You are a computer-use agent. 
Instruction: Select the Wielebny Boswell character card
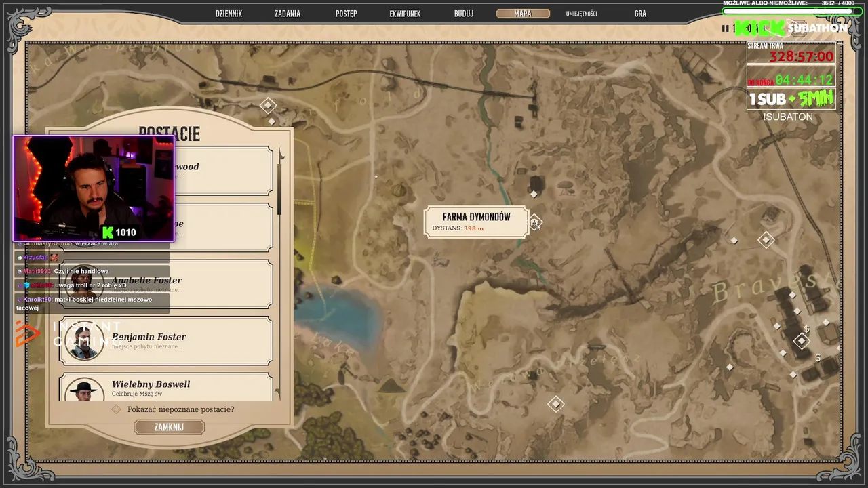click(x=166, y=387)
